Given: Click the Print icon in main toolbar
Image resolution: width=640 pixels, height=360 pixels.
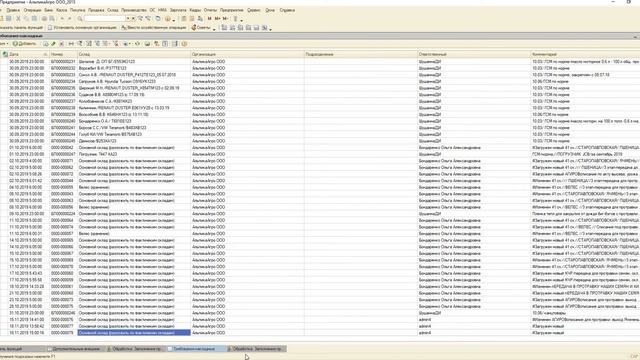Looking at the screenshot, I should 44,18.
